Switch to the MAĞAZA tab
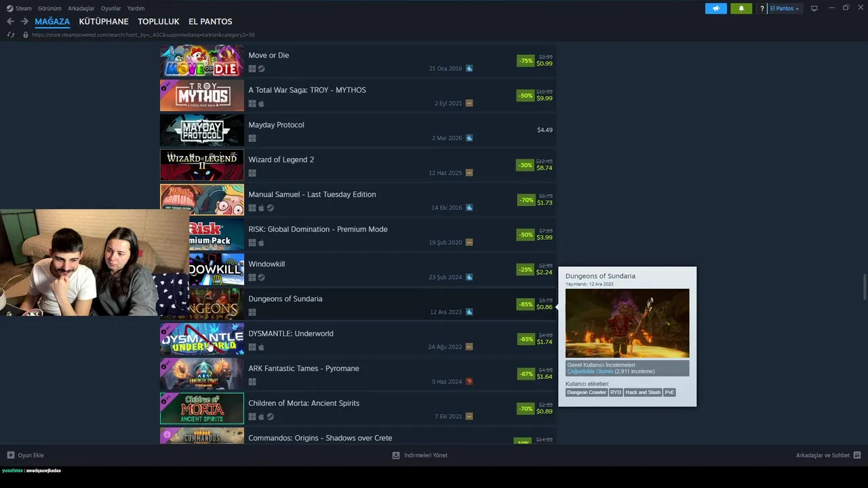This screenshot has height=488, width=868. (52, 22)
